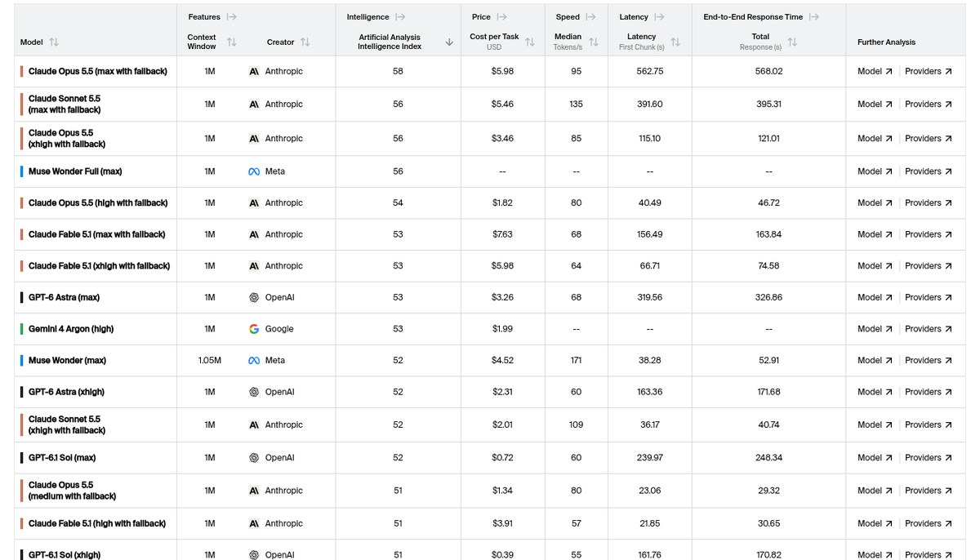Open the Model link for GPT-6 Astra (xhigh)
The height and width of the screenshot is (560, 980).
click(875, 392)
